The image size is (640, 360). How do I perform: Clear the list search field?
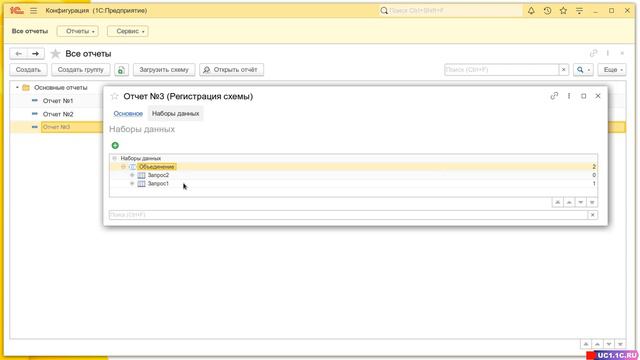pos(564,70)
